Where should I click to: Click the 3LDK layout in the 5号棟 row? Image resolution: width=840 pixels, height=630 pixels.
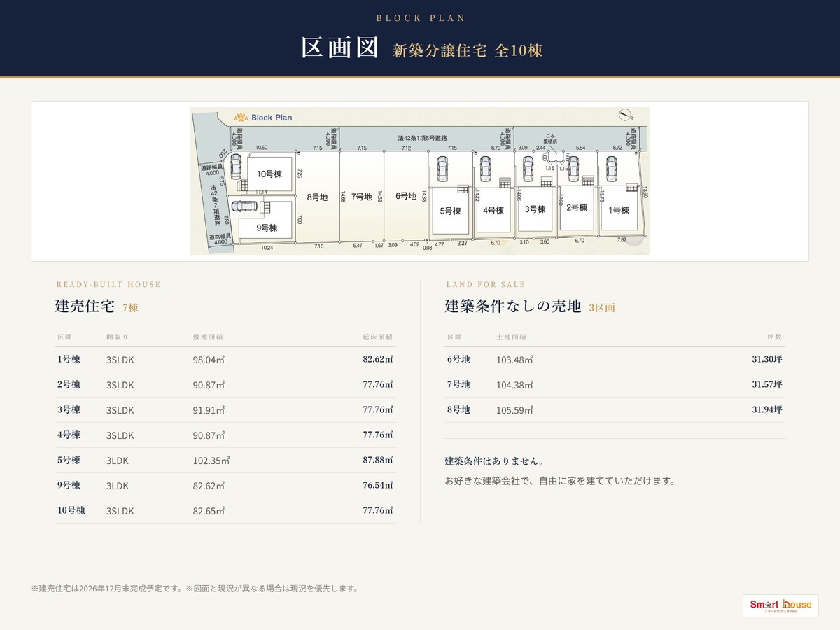click(118, 461)
